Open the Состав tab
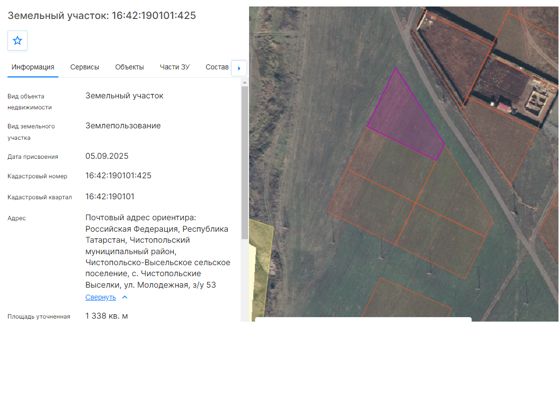Screen dimensions: 560x396 pyautogui.click(x=217, y=67)
